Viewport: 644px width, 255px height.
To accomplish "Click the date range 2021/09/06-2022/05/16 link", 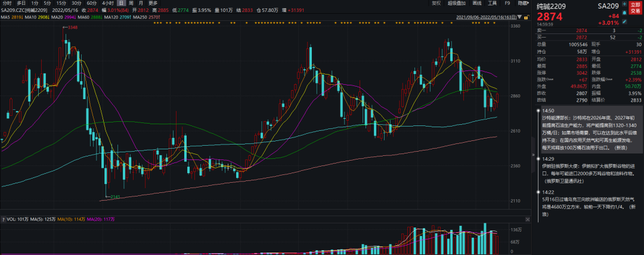I will (488, 17).
